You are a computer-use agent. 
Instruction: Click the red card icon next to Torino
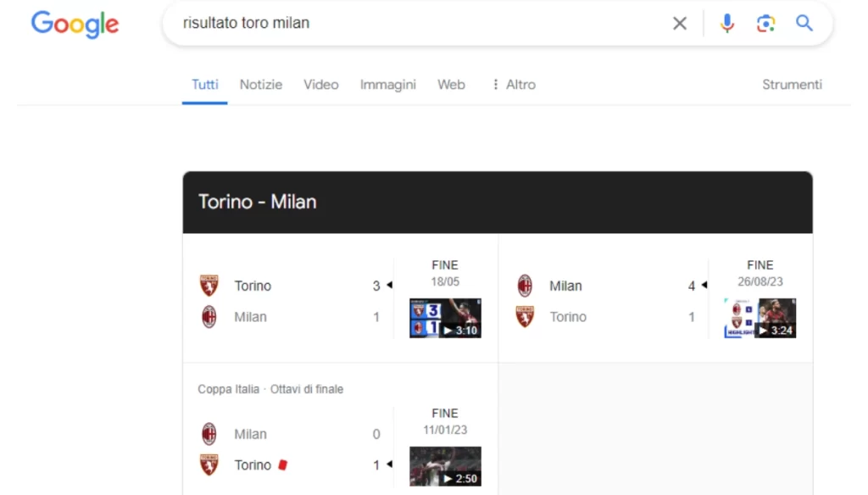[x=282, y=464]
